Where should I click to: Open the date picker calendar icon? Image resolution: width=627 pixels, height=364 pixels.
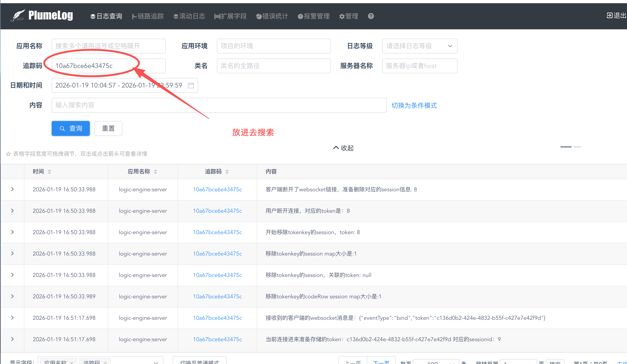tap(191, 85)
